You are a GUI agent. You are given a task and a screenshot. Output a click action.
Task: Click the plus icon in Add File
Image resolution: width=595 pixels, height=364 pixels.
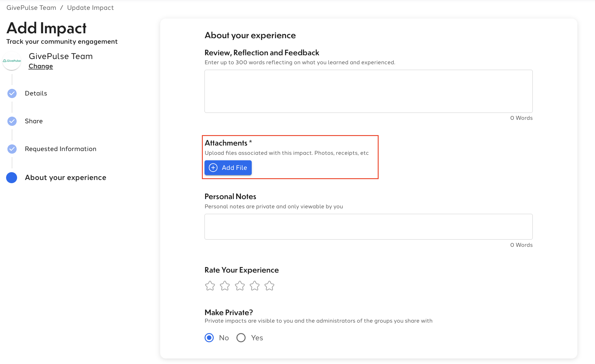(x=213, y=168)
